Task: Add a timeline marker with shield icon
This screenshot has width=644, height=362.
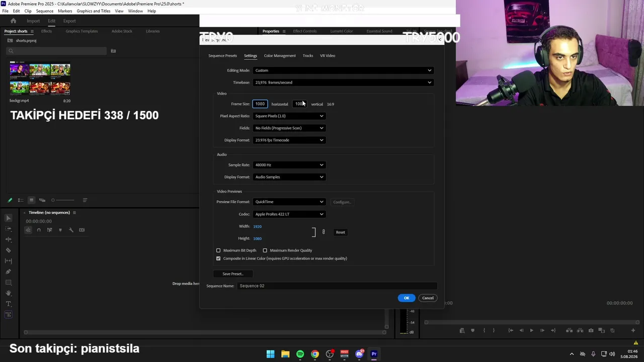Action: point(60,230)
